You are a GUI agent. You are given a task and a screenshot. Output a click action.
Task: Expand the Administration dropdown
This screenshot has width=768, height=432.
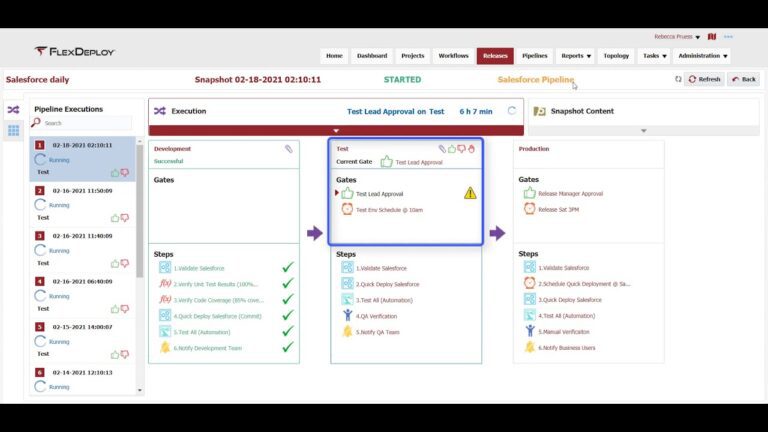pos(702,56)
